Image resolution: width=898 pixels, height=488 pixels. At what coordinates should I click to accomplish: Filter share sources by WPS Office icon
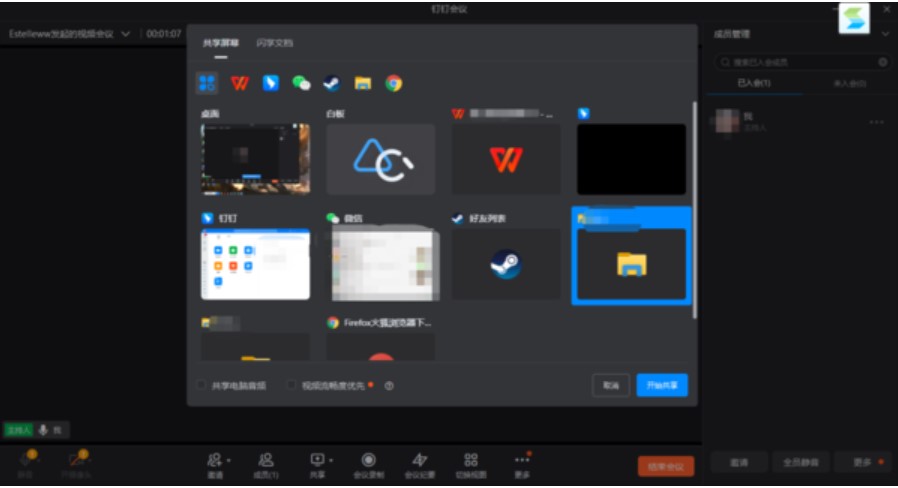coord(239,84)
